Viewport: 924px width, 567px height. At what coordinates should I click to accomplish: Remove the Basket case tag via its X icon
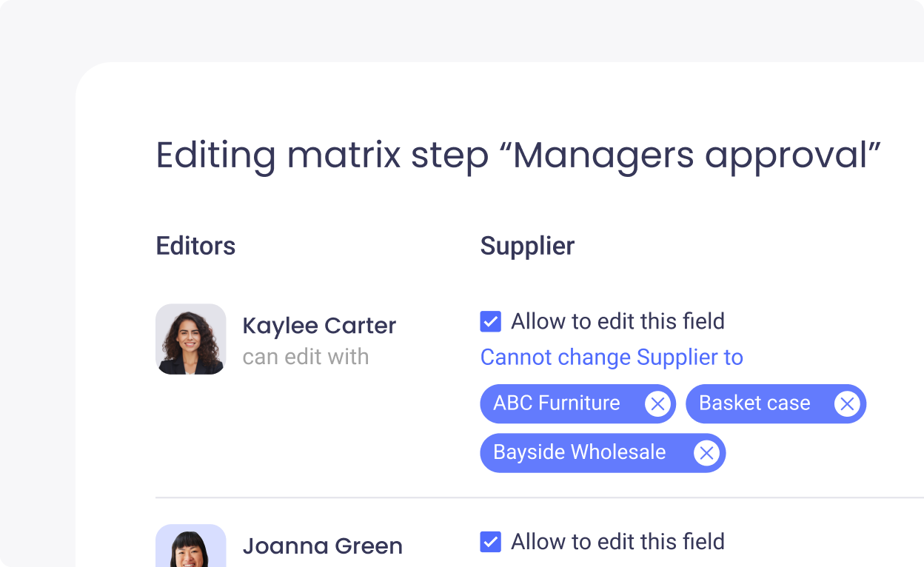click(x=847, y=403)
